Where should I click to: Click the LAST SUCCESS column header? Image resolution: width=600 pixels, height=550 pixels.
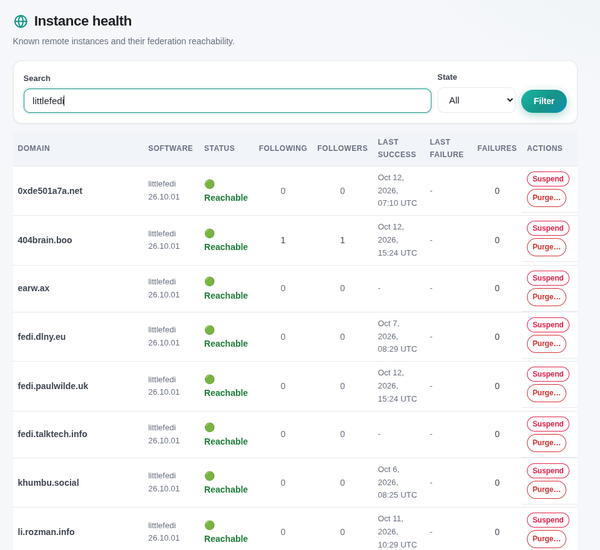pos(397,148)
